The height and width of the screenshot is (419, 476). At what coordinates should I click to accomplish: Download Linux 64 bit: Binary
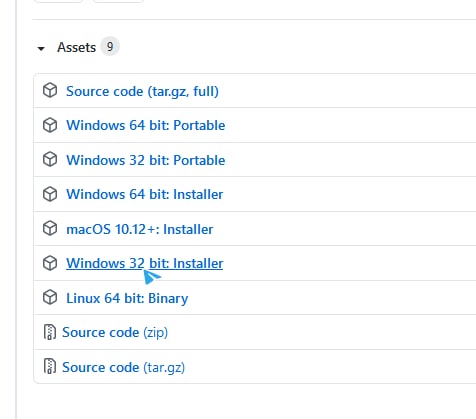[127, 298]
